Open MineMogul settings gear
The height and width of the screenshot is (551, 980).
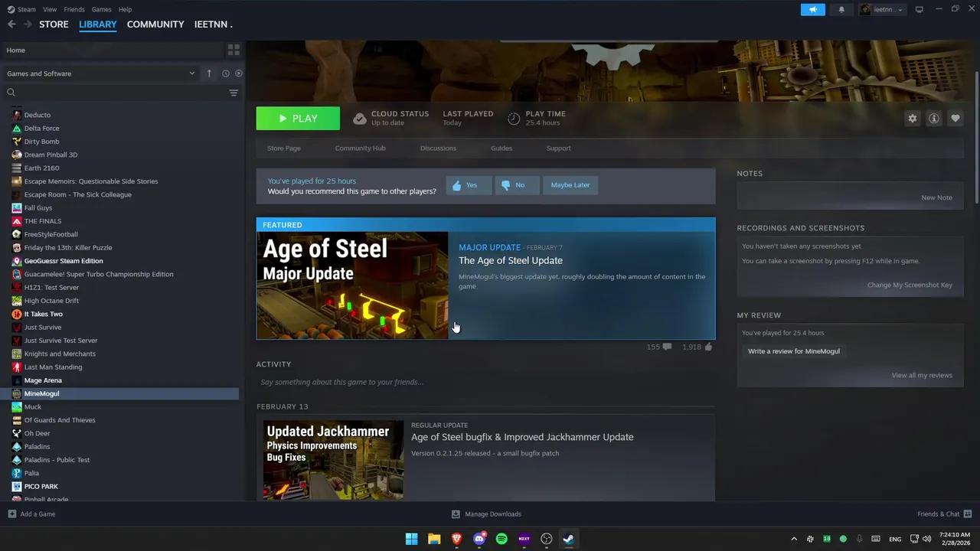click(x=912, y=119)
